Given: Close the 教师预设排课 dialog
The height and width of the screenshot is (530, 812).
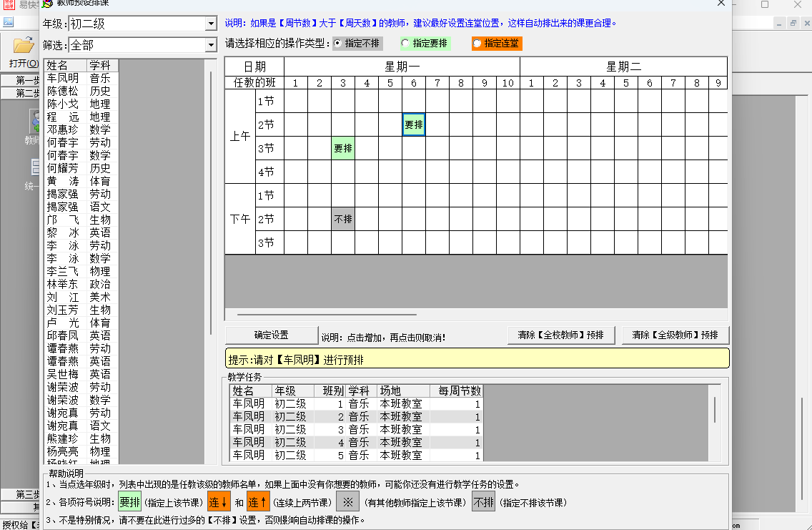Looking at the screenshot, I should [x=721, y=3].
